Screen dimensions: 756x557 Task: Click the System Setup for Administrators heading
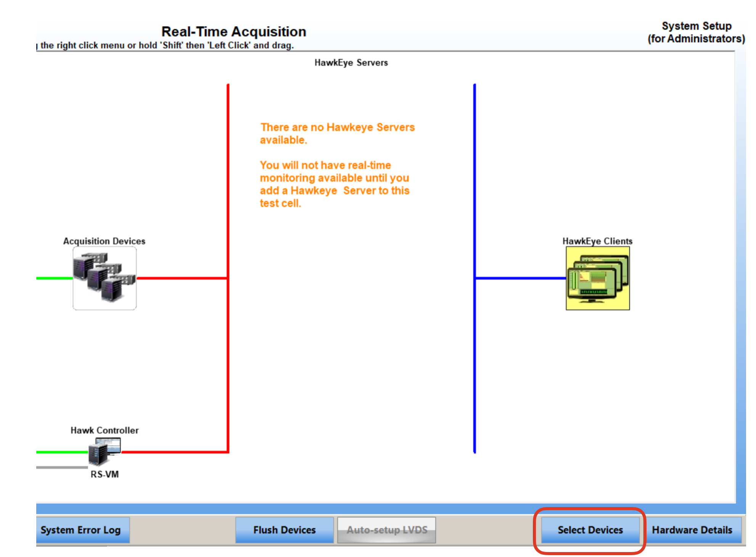[x=696, y=32]
